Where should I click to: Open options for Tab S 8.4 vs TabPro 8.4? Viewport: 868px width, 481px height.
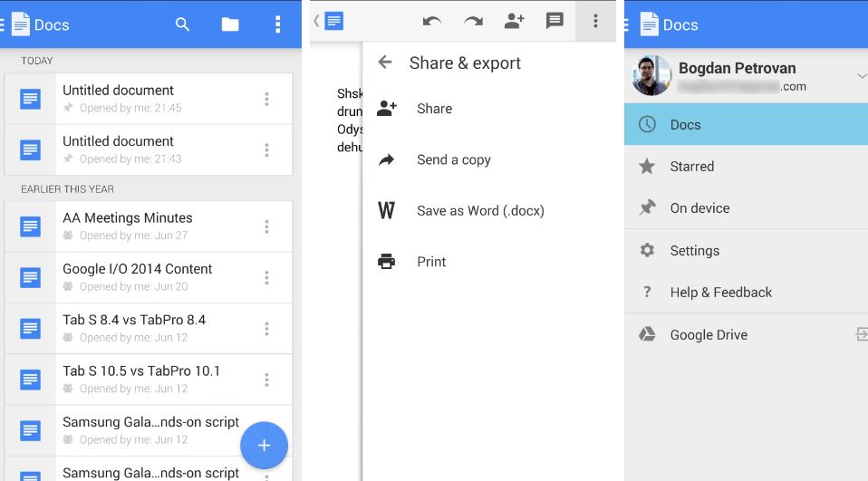point(266,328)
